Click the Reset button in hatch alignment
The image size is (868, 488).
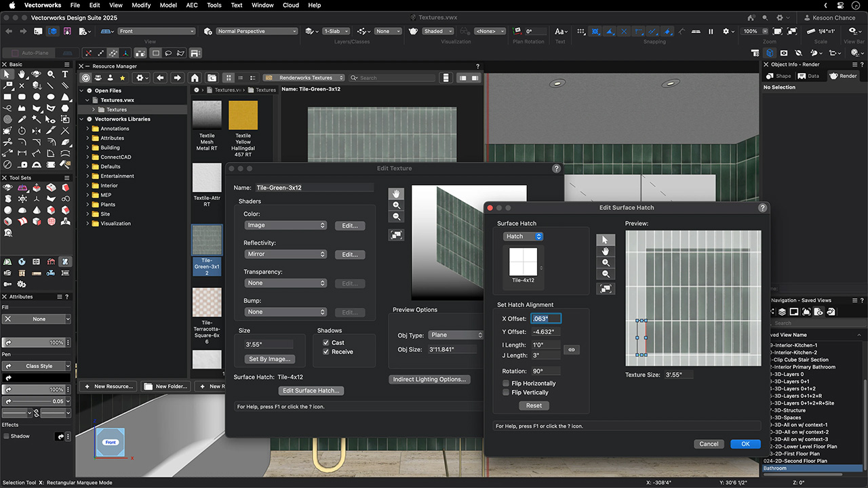coord(534,405)
